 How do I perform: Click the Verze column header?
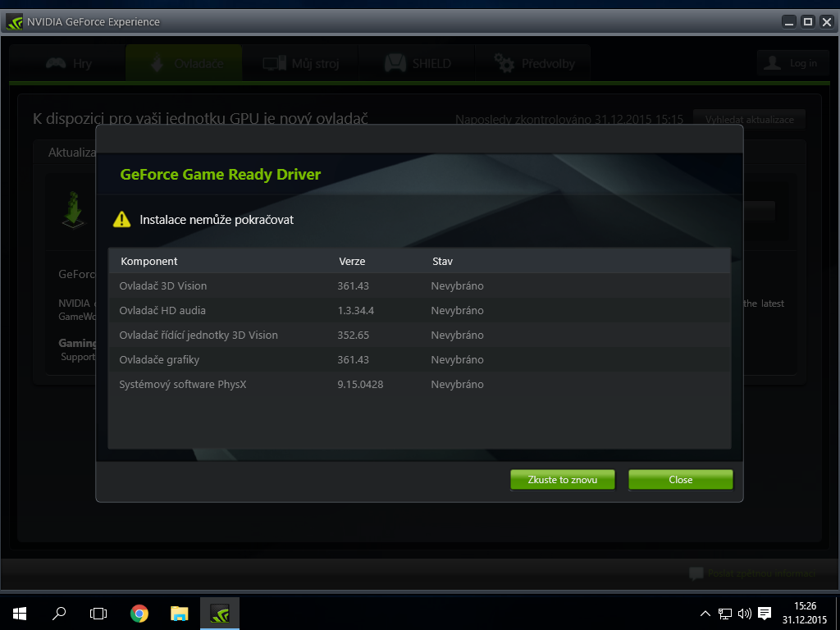click(x=352, y=262)
